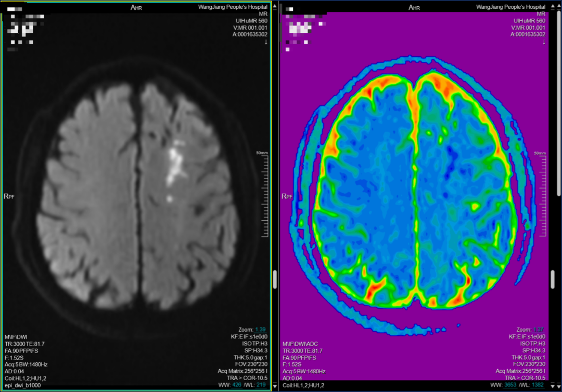Click the epi_dwi_b1000 series label
The image size is (562, 392).
pos(22,385)
